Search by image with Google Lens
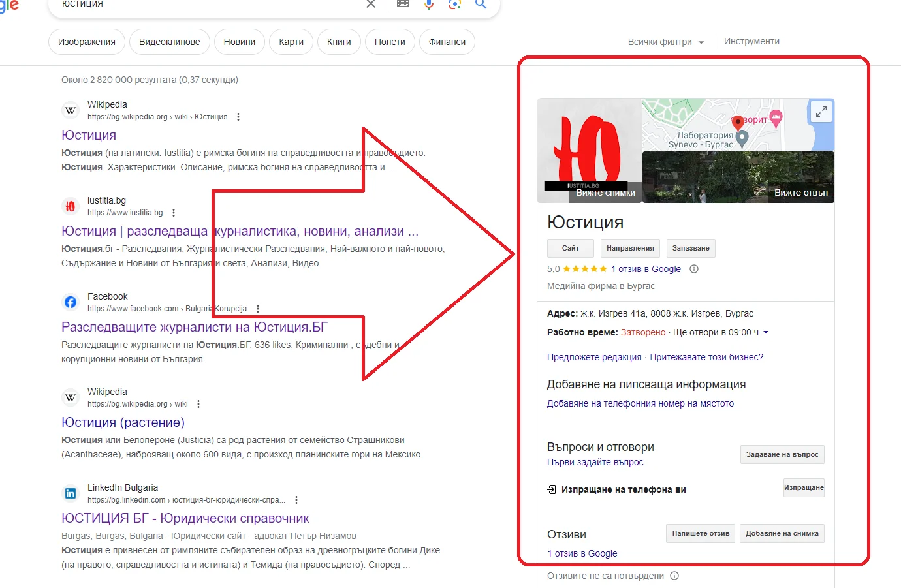901x588 pixels. [x=455, y=5]
